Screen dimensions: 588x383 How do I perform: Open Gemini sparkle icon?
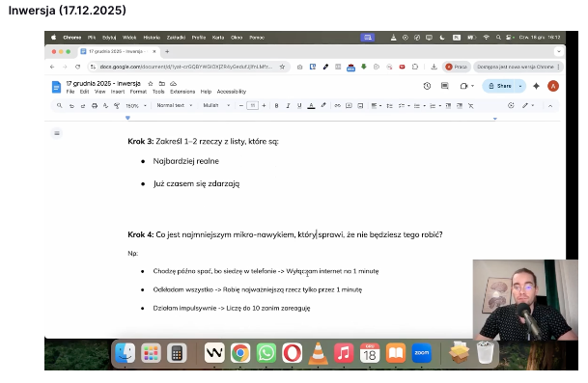536,86
